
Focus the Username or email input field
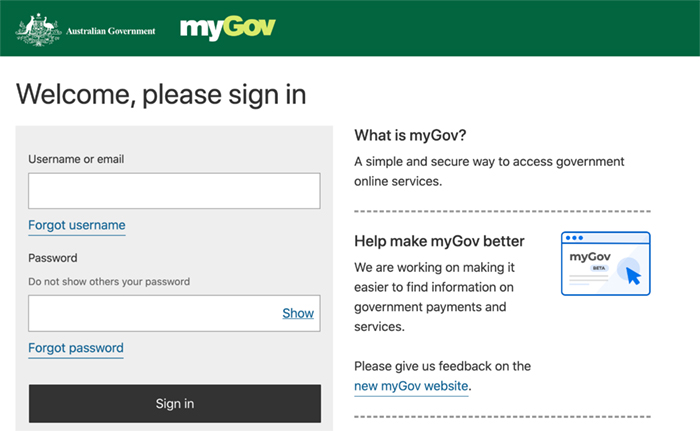pos(174,191)
